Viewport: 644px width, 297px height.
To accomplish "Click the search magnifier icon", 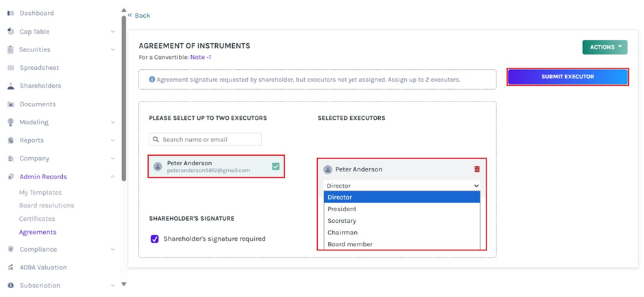I will click(156, 139).
